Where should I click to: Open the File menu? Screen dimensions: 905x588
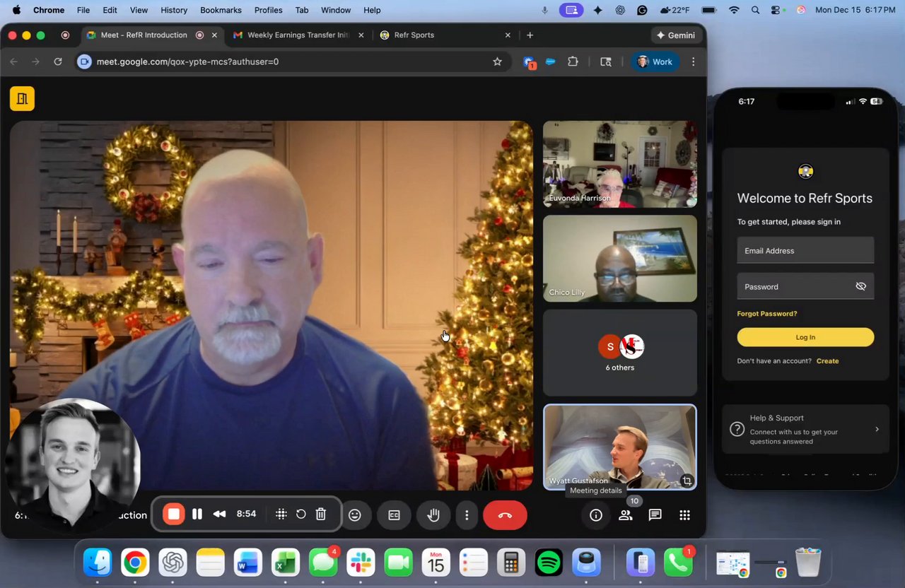click(x=83, y=10)
